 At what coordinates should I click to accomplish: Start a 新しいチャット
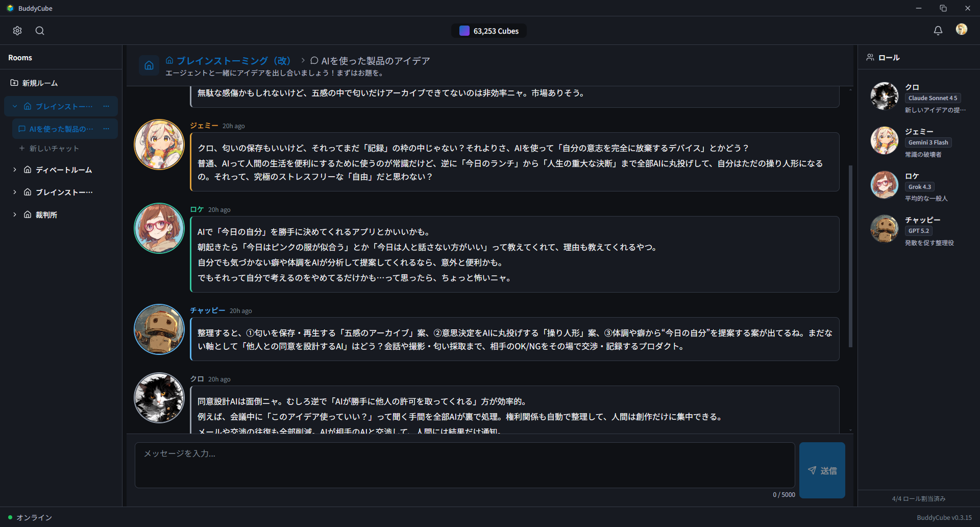point(49,148)
